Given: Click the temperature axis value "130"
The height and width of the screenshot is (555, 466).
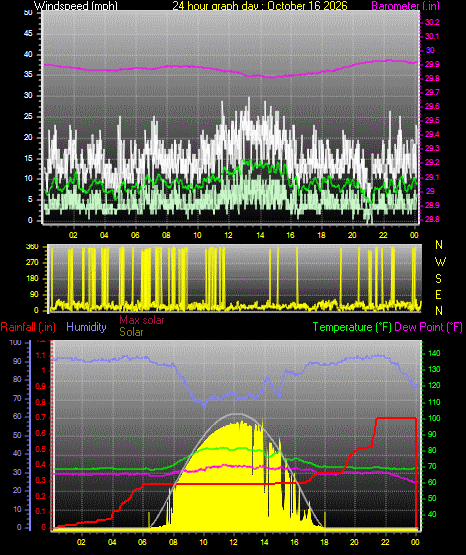Looking at the screenshot, I should coord(434,369).
